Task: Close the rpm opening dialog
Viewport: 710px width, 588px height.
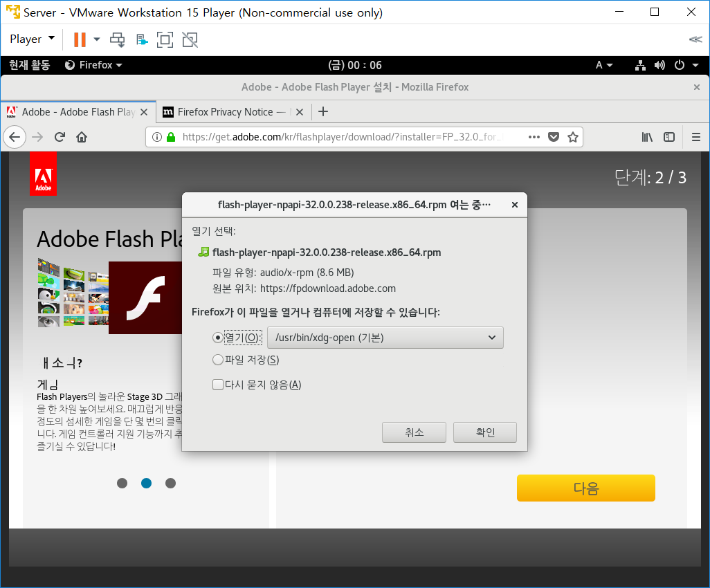Action: [514, 205]
